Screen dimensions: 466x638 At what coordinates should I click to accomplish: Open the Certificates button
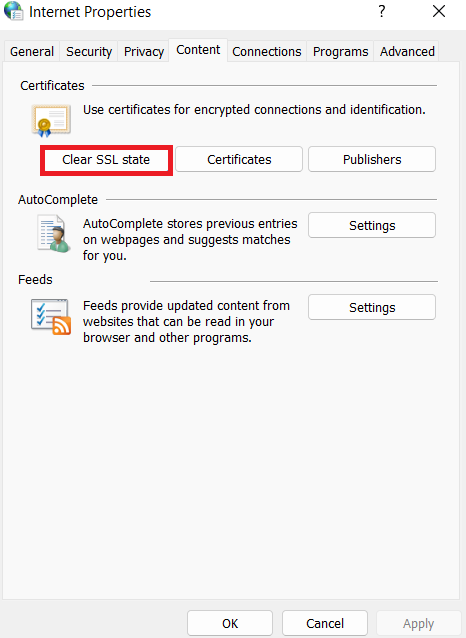point(239,160)
